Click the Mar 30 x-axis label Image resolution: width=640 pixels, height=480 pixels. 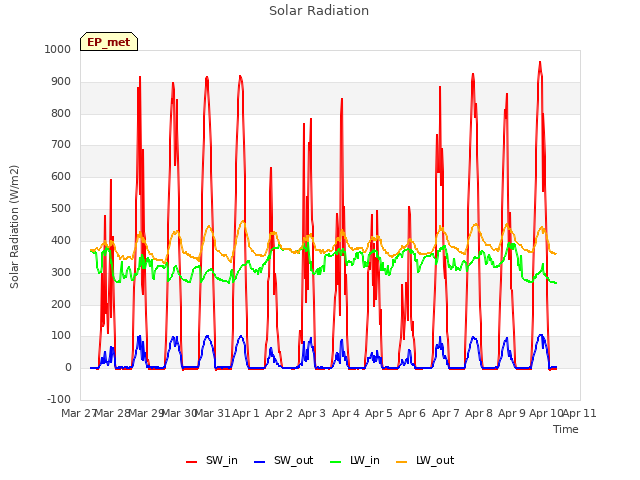[180, 413]
